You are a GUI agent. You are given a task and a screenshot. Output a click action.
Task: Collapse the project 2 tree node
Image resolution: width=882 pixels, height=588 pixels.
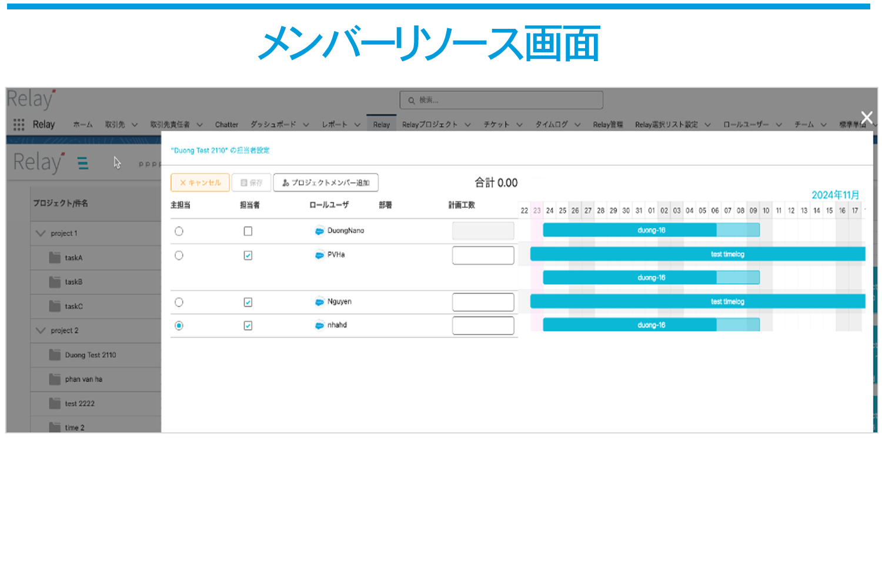41,330
